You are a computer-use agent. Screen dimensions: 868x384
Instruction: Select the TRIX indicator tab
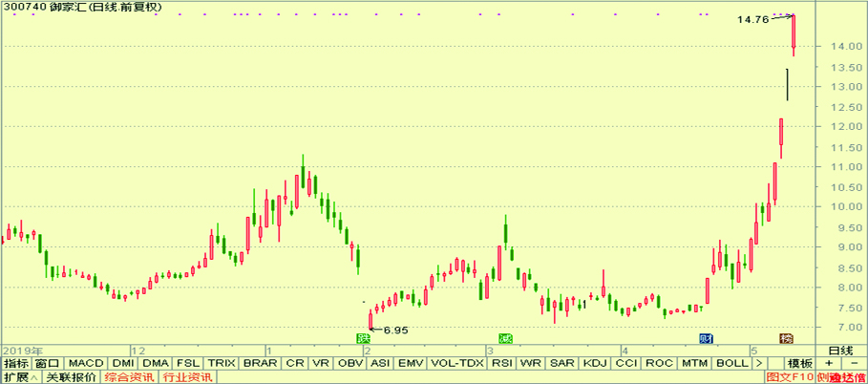pyautogui.click(x=222, y=364)
